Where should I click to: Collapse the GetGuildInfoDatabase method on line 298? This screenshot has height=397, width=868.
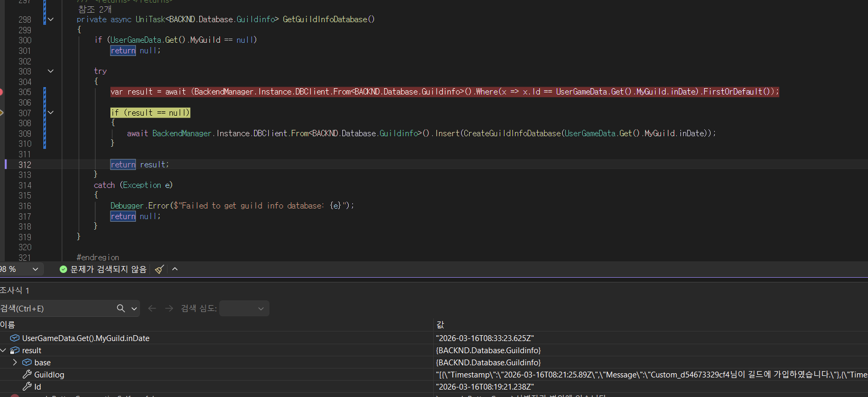point(51,20)
